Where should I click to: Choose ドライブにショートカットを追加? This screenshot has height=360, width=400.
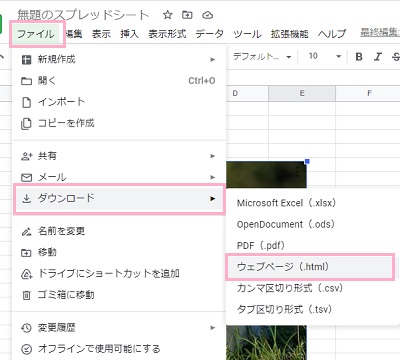[x=119, y=274]
